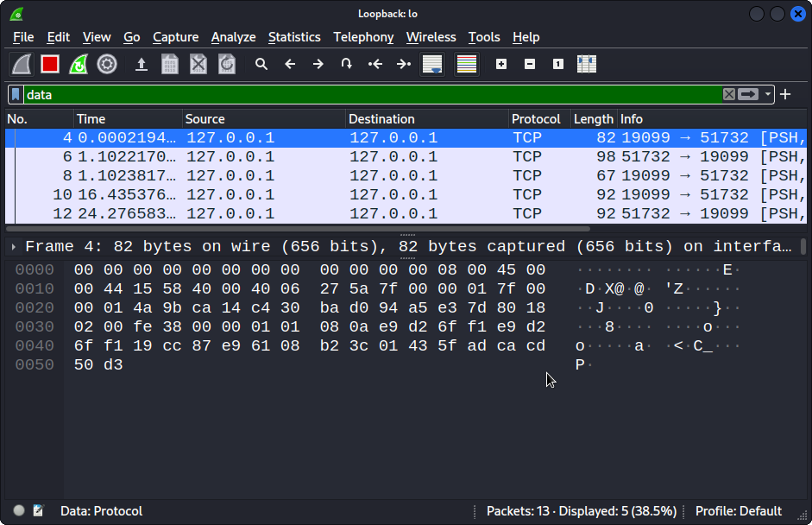Select packet number 12 row
The width and height of the screenshot is (812, 525).
tap(406, 213)
